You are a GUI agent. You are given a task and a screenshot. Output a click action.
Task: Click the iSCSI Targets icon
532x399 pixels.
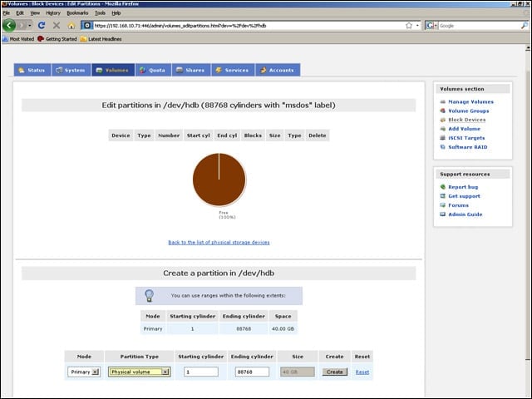[x=442, y=138]
